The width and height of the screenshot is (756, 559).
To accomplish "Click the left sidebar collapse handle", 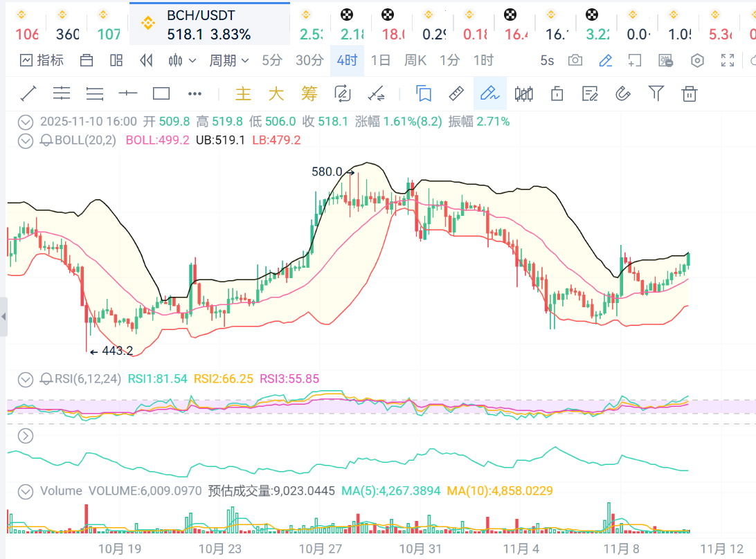I will tap(3, 317).
